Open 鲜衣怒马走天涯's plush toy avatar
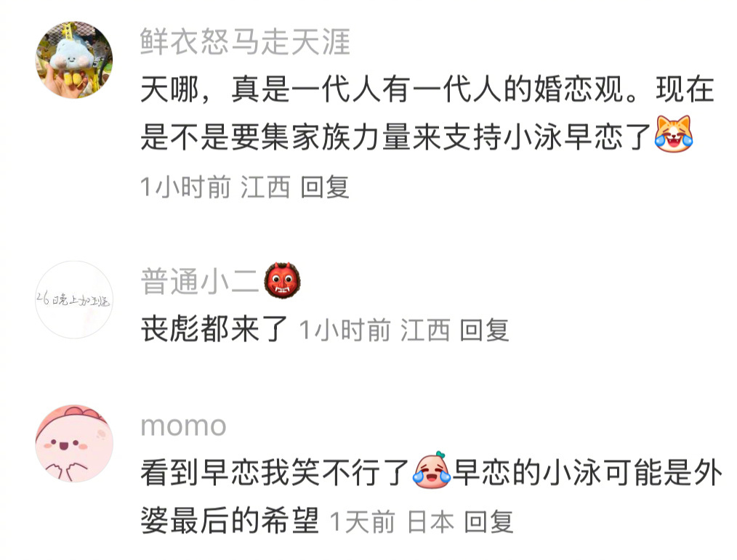Screen dimensions: 737x560 point(74,60)
